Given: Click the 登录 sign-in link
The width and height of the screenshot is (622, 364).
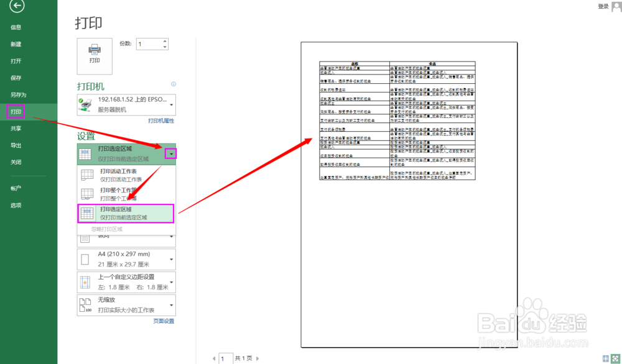Looking at the screenshot, I should pyautogui.click(x=603, y=6).
